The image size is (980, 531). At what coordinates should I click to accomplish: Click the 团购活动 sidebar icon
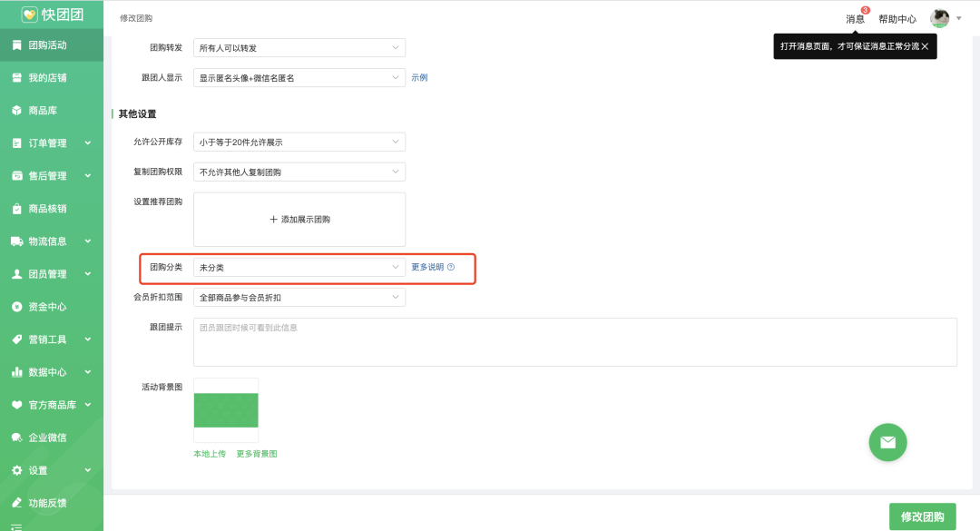point(17,45)
